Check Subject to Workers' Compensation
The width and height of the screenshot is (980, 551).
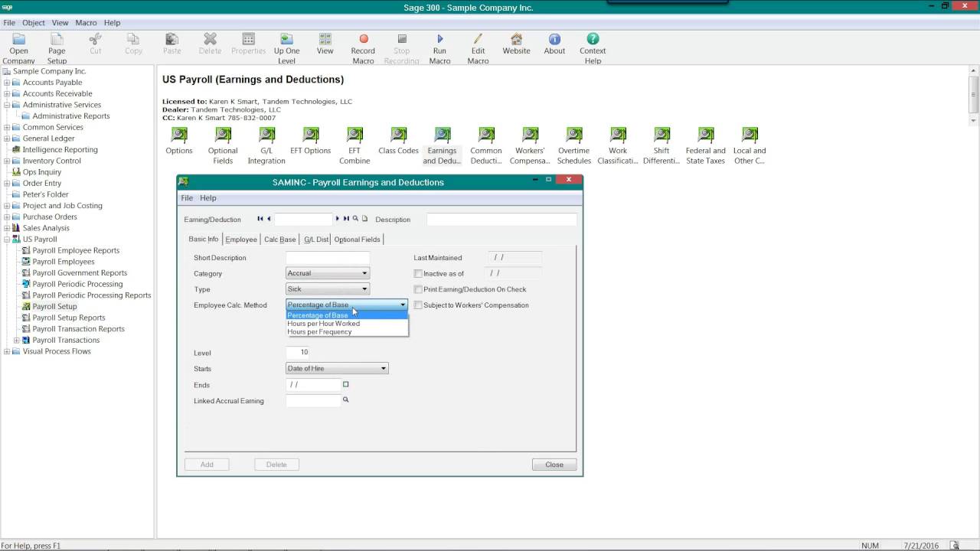418,305
